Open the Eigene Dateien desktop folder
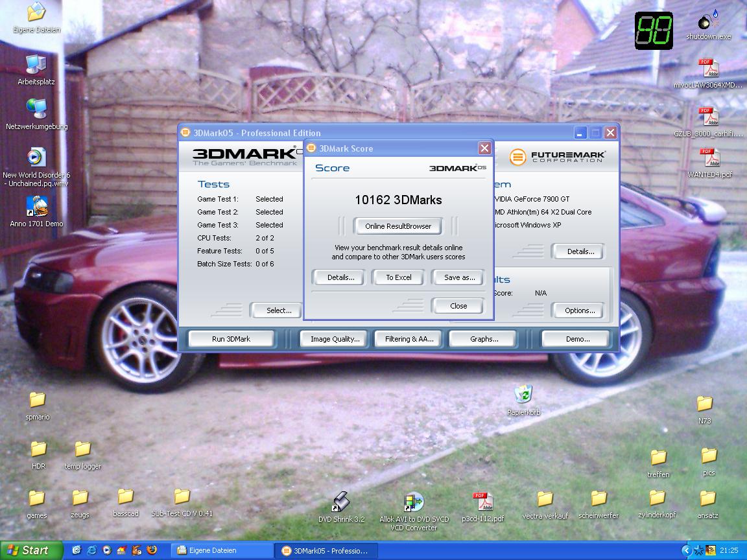The width and height of the screenshot is (747, 560). (36, 17)
